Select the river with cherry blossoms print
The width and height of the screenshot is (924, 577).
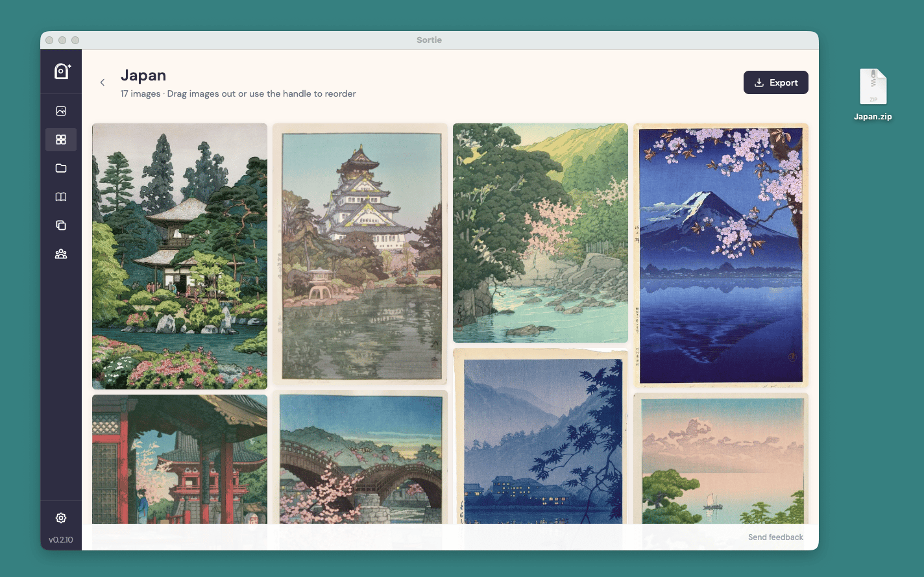point(541,233)
